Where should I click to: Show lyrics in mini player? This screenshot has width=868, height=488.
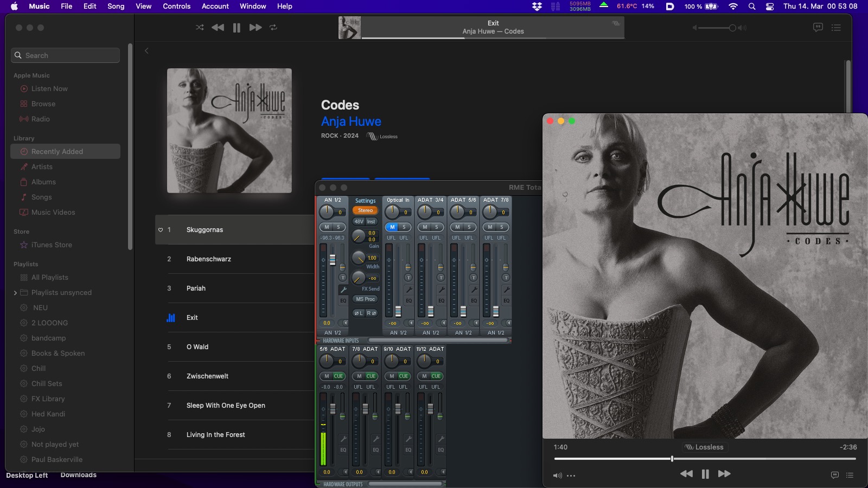point(834,475)
